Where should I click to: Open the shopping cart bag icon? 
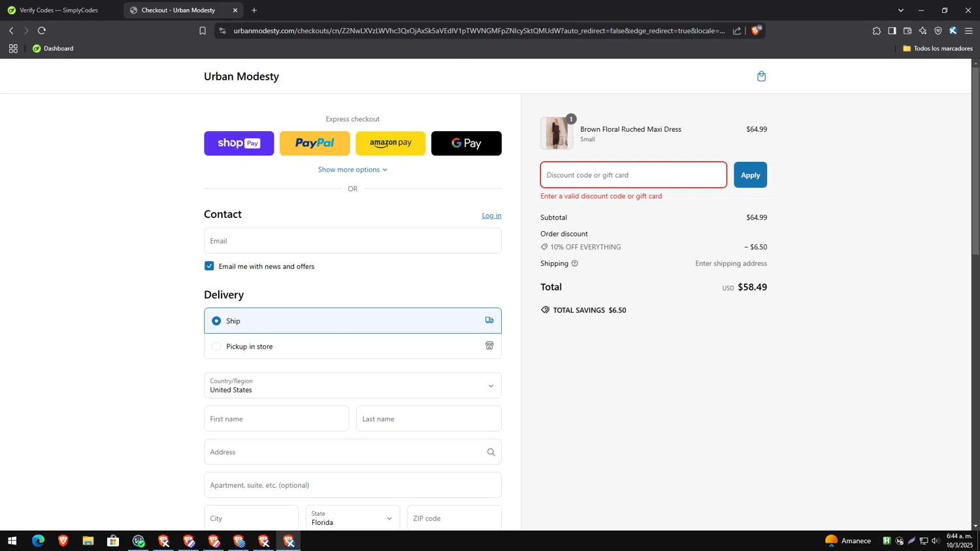761,76
